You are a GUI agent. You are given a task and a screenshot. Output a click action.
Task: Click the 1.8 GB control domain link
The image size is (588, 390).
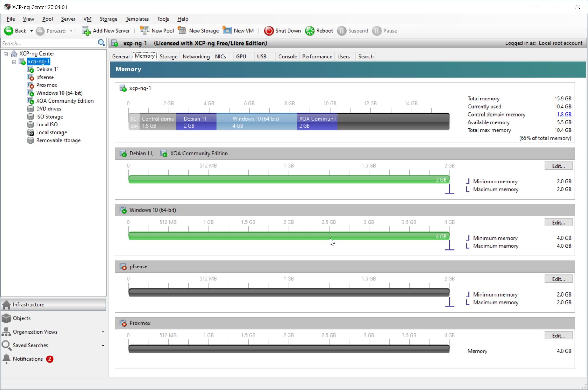(564, 115)
